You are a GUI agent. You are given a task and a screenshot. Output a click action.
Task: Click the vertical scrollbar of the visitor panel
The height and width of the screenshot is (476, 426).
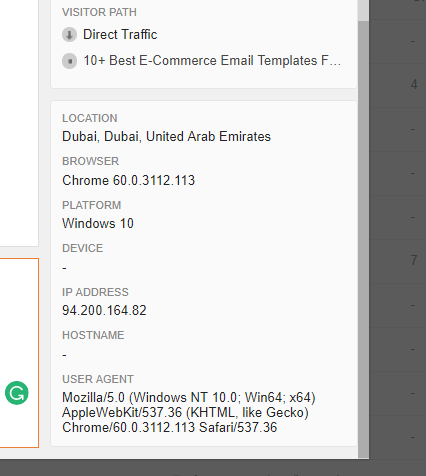coord(363,239)
